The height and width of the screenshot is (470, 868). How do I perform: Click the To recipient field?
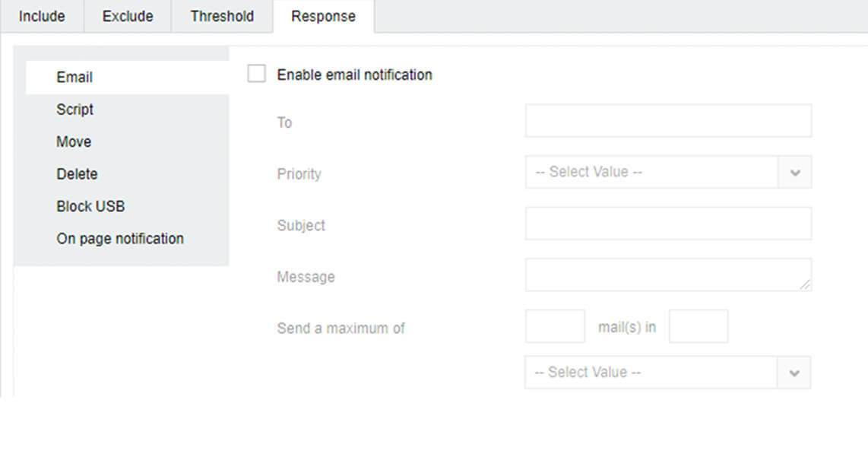tap(668, 121)
